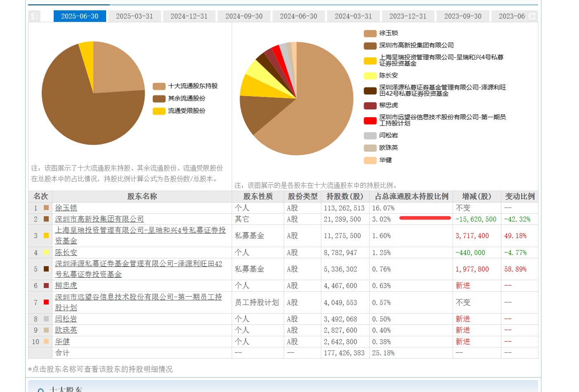
Task: Click the change ratio 58.89%
Action: pos(515,269)
